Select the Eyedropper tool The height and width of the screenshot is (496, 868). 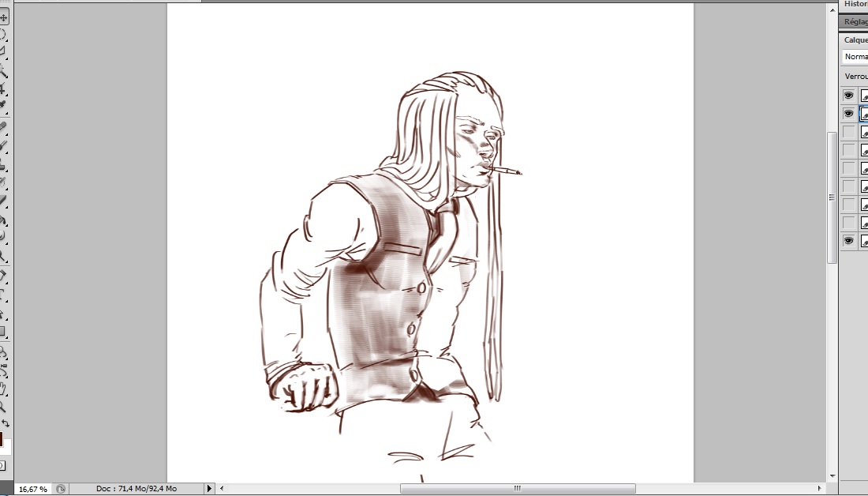(3, 104)
